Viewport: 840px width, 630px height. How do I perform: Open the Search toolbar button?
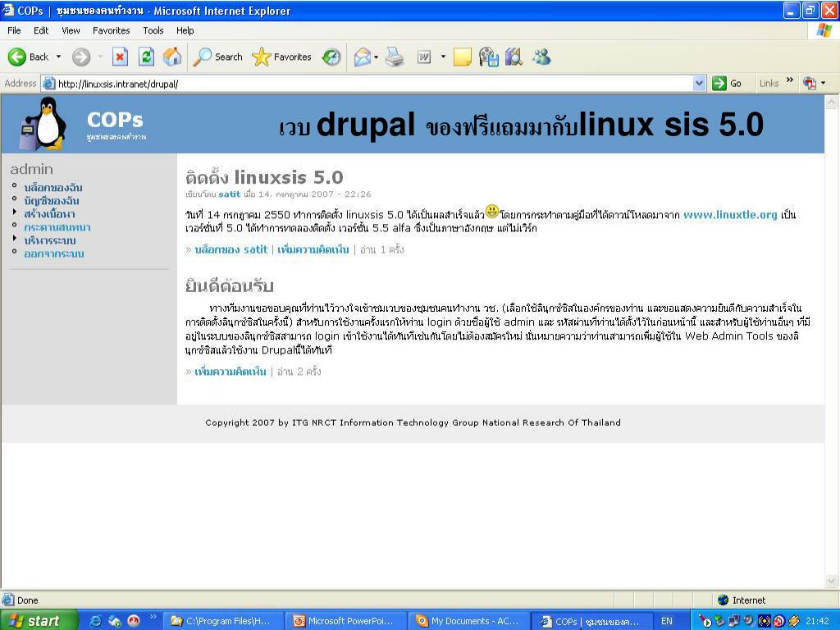(x=217, y=57)
